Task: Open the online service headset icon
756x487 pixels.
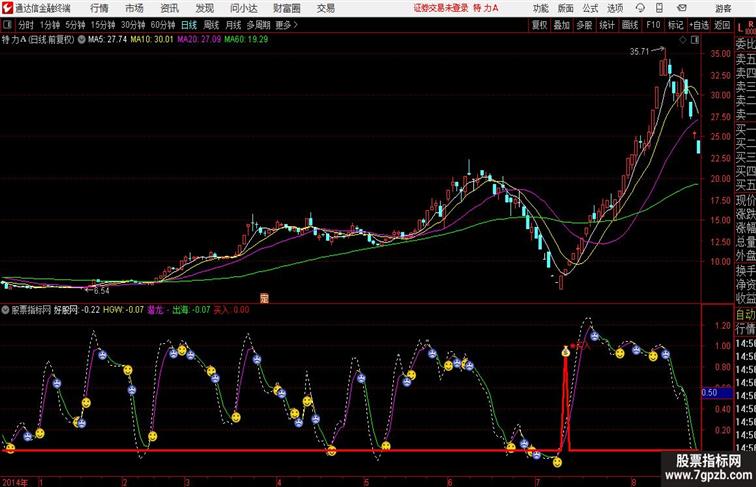Action: pyautogui.click(x=640, y=8)
